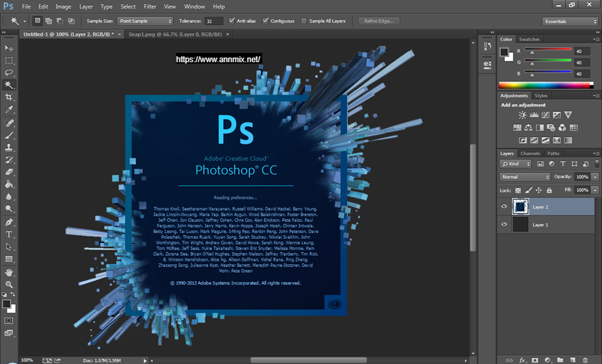Image resolution: width=602 pixels, height=364 pixels.
Task: Click the red R color slider
Action: point(548,49)
